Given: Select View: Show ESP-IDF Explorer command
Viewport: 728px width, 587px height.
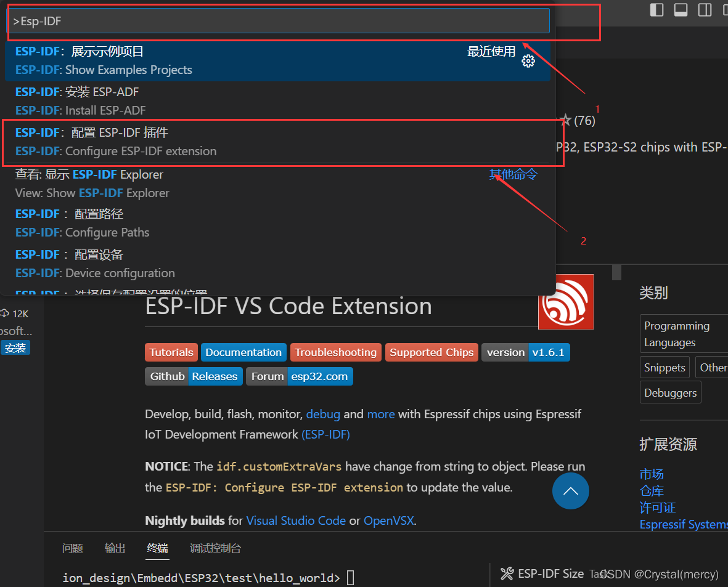Looking at the screenshot, I should pyautogui.click(x=277, y=184).
